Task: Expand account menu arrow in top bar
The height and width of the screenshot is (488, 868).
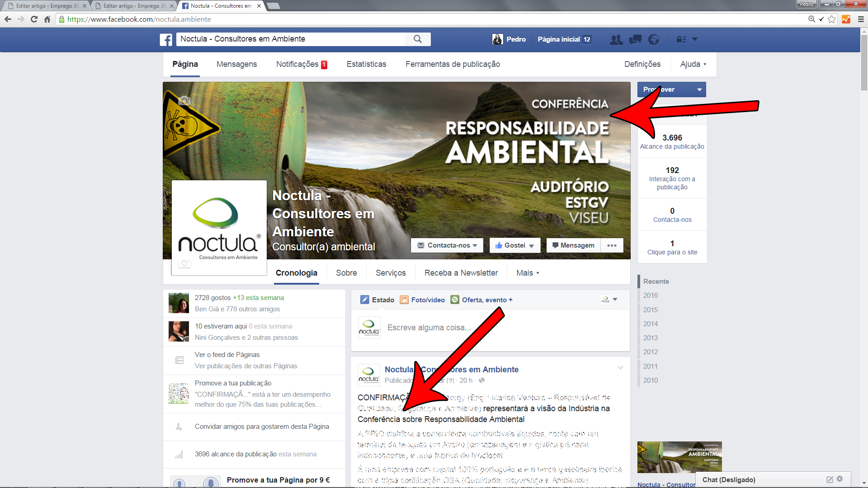Action: pyautogui.click(x=695, y=39)
